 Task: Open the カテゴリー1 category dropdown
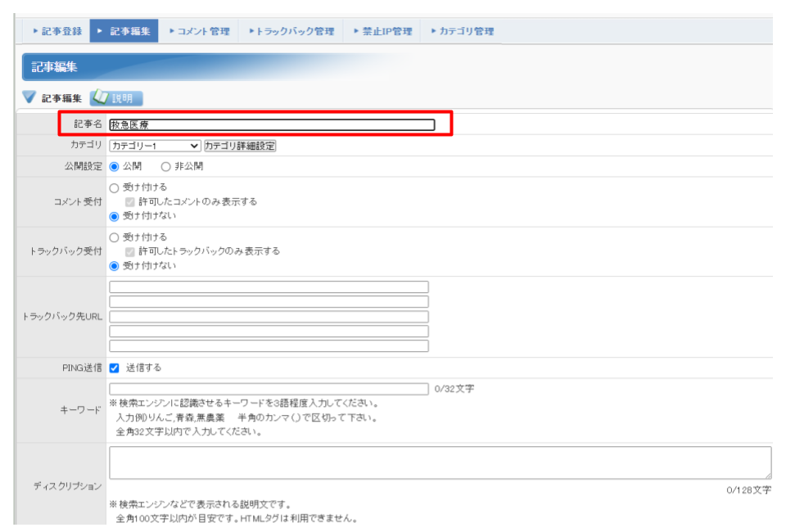[x=155, y=146]
